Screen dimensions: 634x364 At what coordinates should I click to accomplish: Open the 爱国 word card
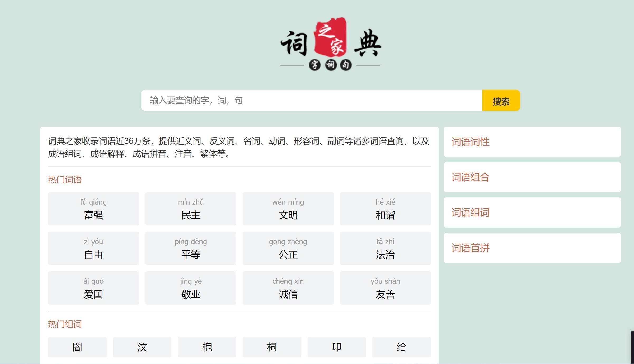tap(93, 288)
